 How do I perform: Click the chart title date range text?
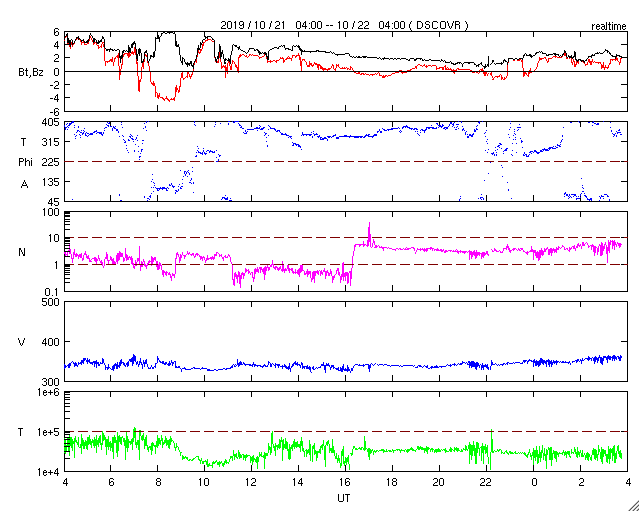tap(344, 25)
